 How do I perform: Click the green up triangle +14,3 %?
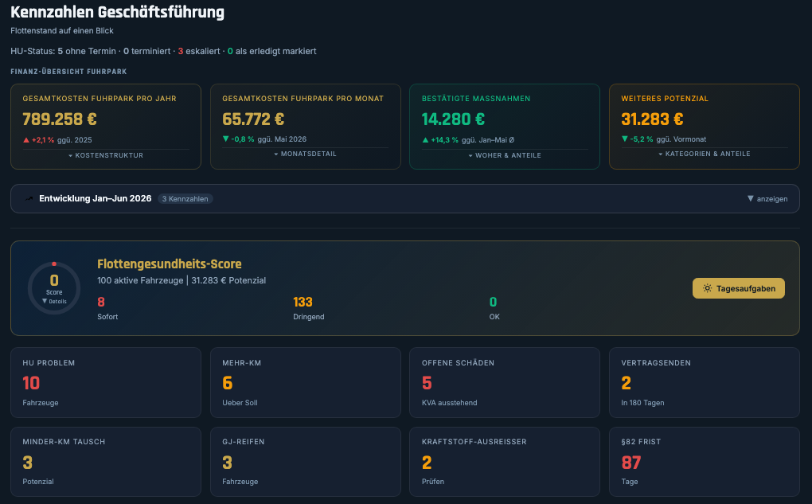[425, 140]
